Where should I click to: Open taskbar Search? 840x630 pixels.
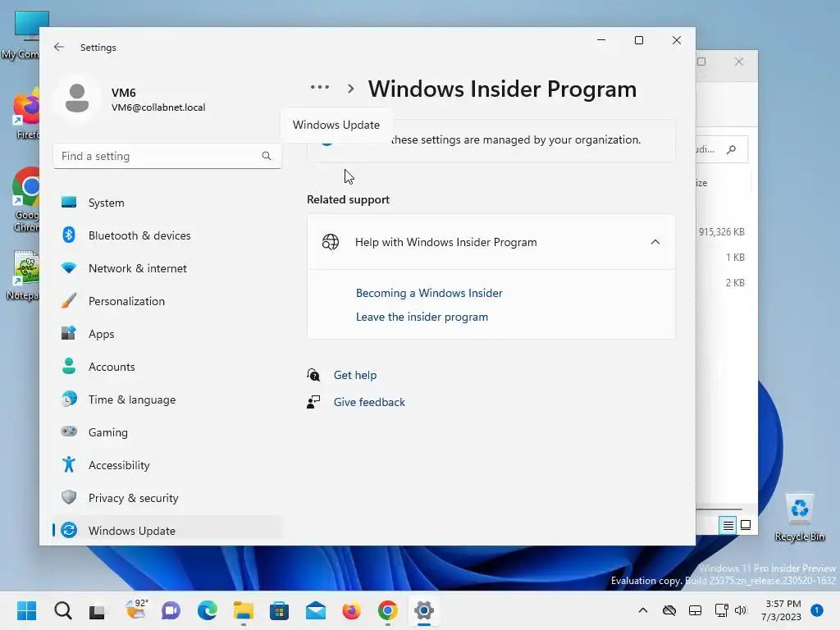click(62, 610)
